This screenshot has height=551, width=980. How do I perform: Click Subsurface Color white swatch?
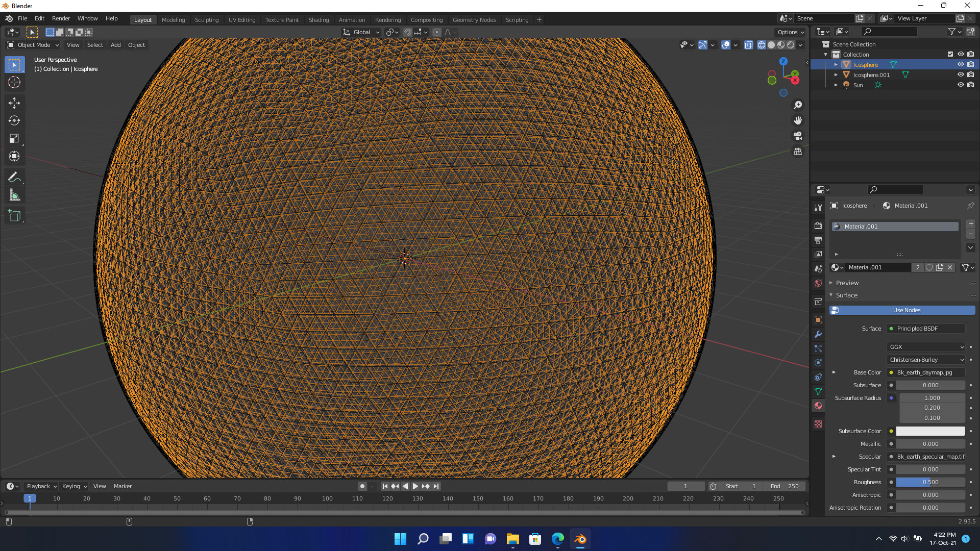(x=930, y=431)
